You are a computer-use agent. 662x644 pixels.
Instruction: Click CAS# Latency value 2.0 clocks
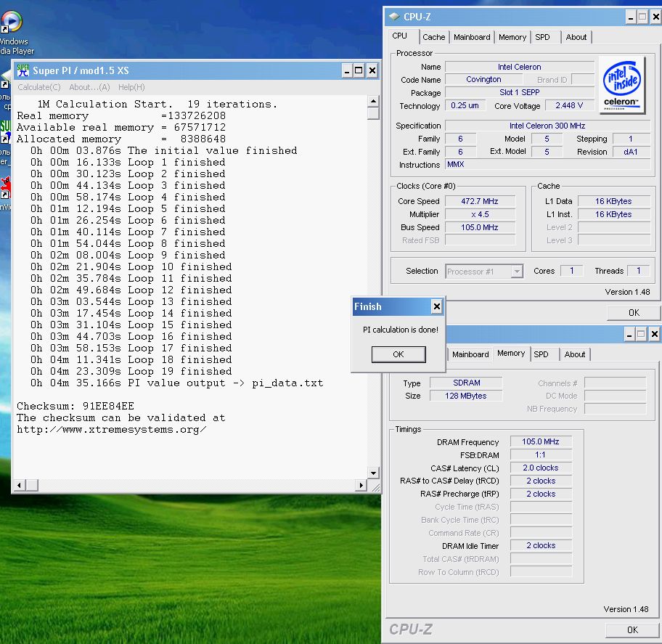click(x=541, y=468)
